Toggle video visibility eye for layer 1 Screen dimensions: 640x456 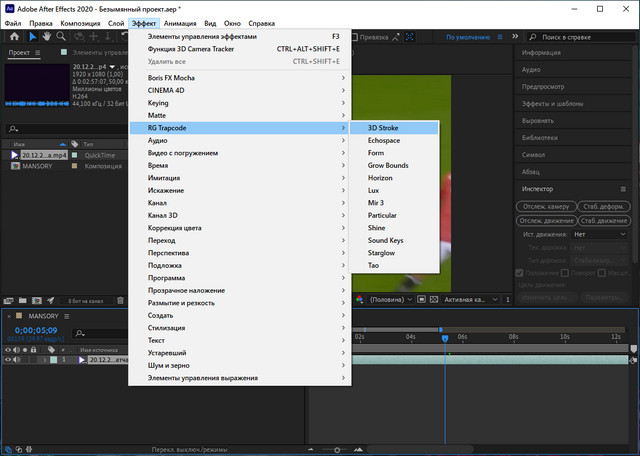coord(7,359)
